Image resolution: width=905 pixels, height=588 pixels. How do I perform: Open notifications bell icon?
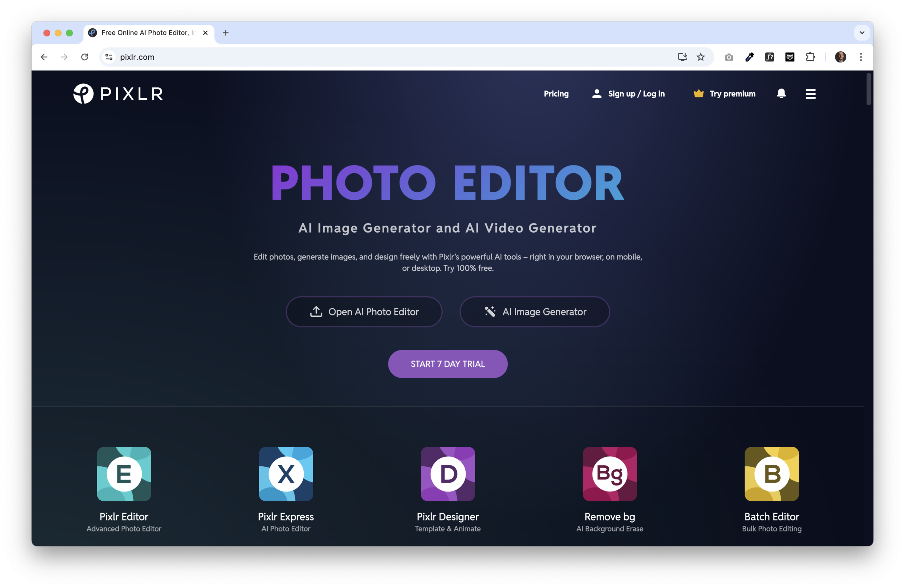[781, 94]
